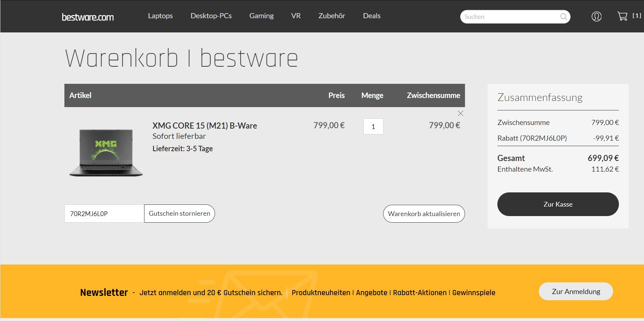Click the Sofort lieferbar availability text

tap(179, 136)
